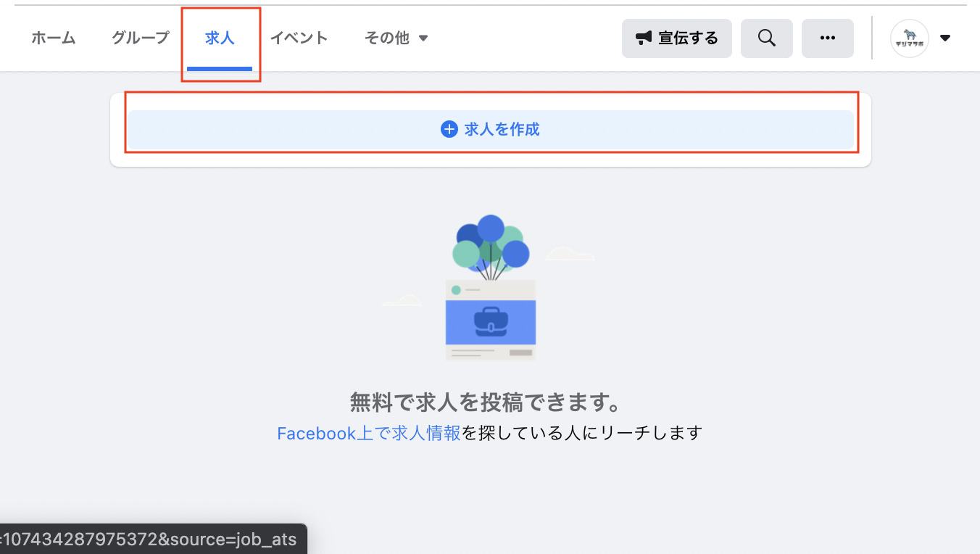Go to the イベント tab
The height and width of the screenshot is (554, 980).
pos(299,38)
